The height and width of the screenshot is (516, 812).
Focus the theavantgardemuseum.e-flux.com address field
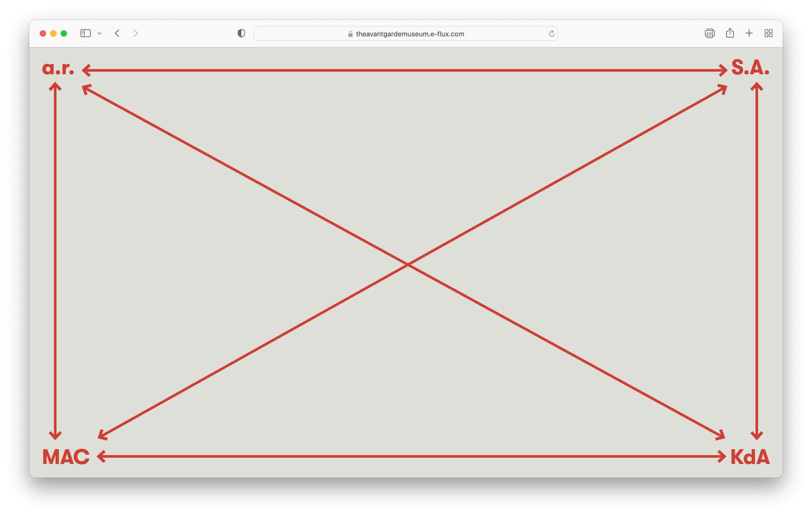click(x=409, y=34)
